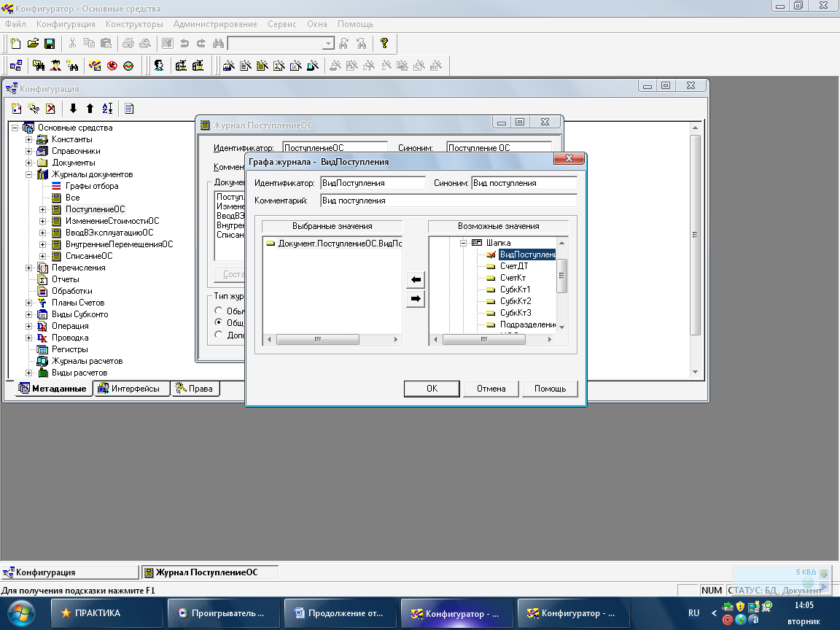Click the delete item icon in Configuration toolbar

50,109
